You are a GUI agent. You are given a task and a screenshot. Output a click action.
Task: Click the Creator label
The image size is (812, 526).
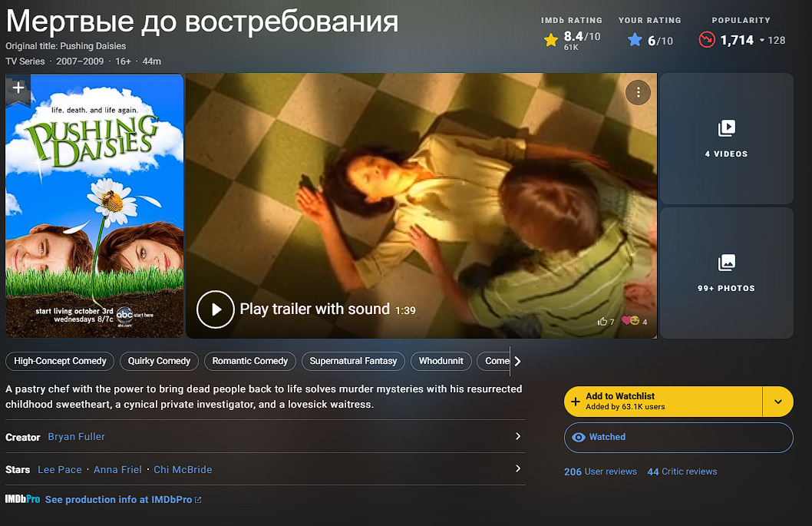click(23, 438)
